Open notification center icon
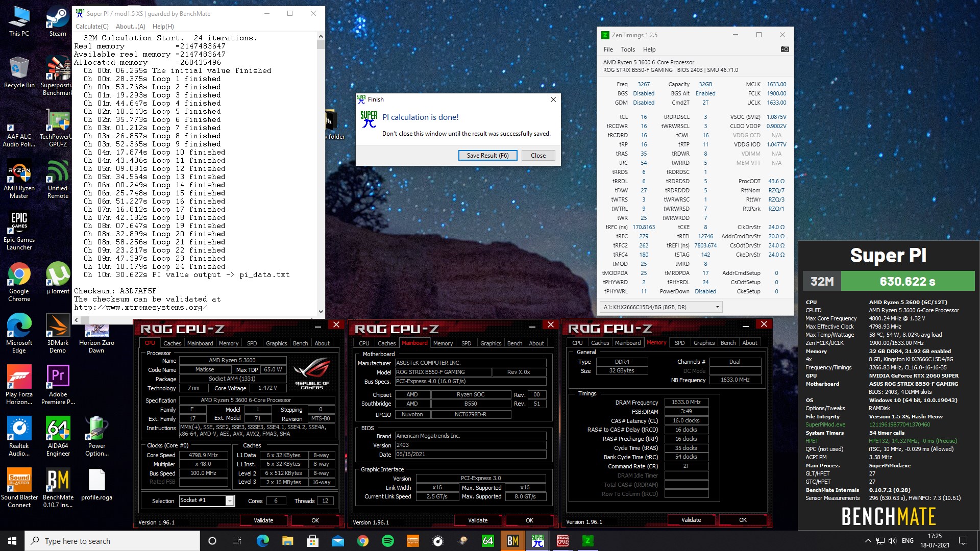This screenshot has width=980, height=551. point(963,541)
